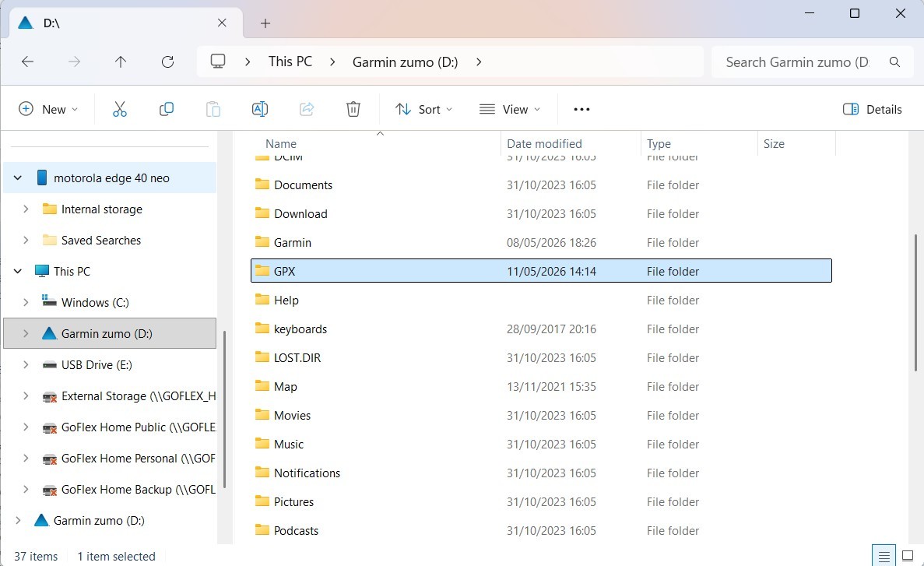Click the navigation pane scrollbar
The image size is (924, 566).
click(x=224, y=409)
